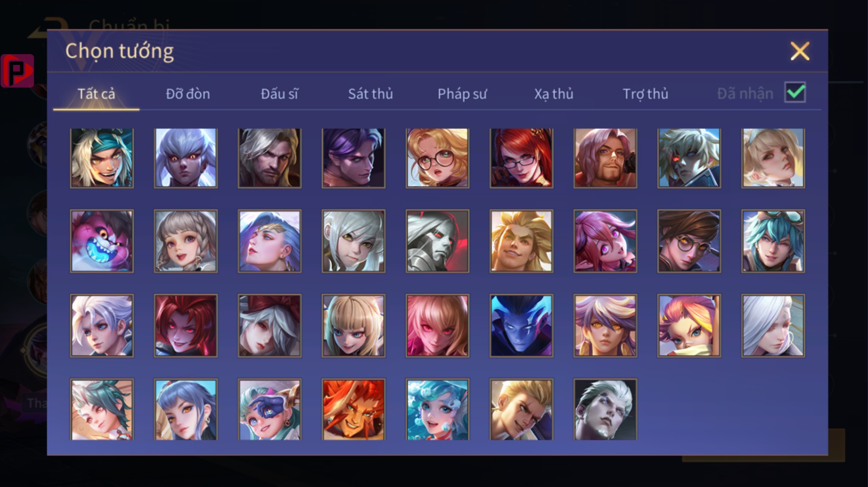868x487 pixels.
Task: Select the grinning pirate hero with teal bandana
Action: click(102, 158)
